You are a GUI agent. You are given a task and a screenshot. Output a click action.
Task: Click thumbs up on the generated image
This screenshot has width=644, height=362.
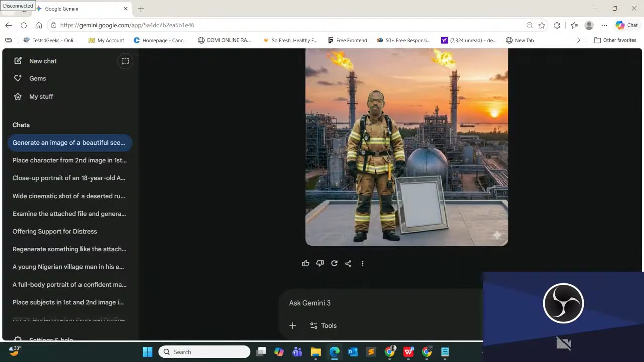pos(306,263)
